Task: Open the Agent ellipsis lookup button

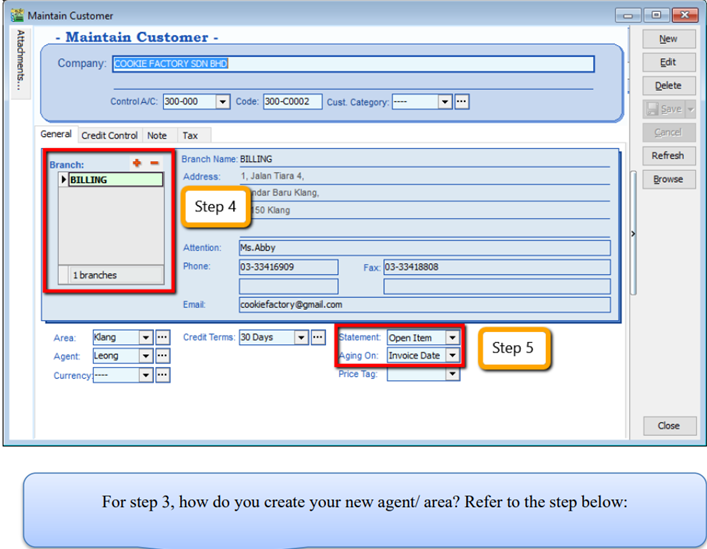Action: tap(162, 356)
